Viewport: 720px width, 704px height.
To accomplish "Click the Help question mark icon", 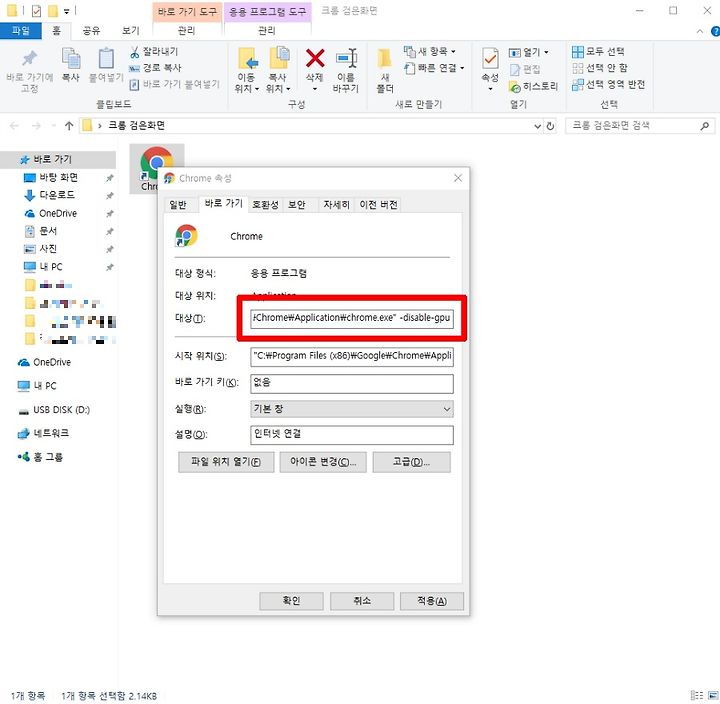I will click(715, 31).
